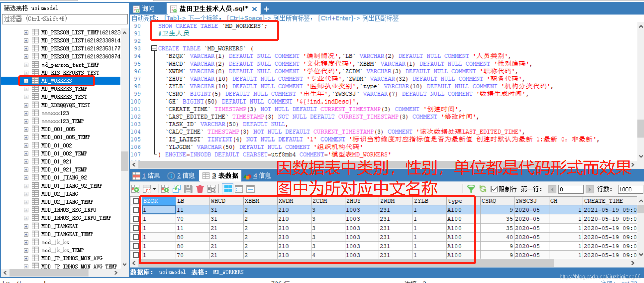Expand the MD_WORKERS_TEST tree node
This screenshot has width=644, height=283.
pyautogui.click(x=26, y=97)
